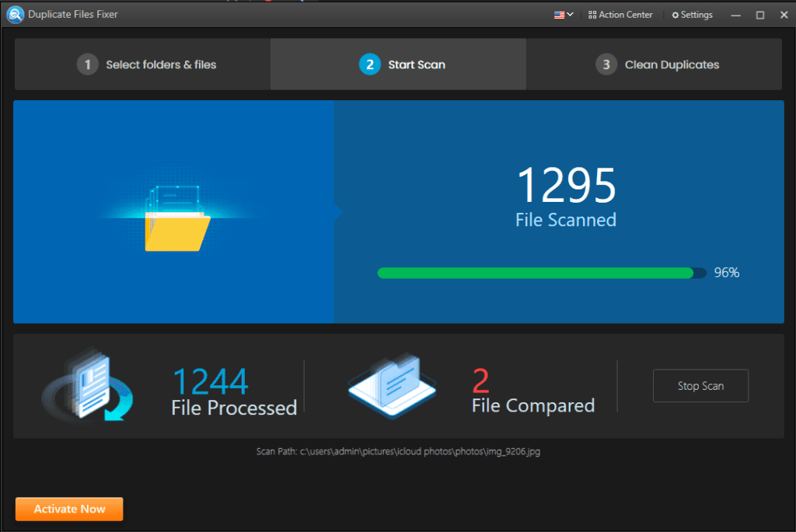This screenshot has width=796, height=532.
Task: Open the language selection dropdown arrow
Action: coord(571,14)
